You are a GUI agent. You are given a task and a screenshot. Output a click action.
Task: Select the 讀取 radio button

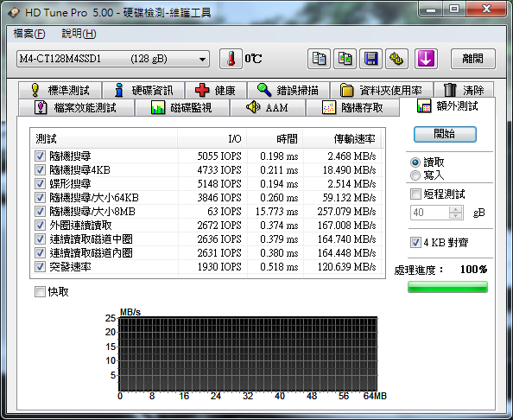coord(415,162)
